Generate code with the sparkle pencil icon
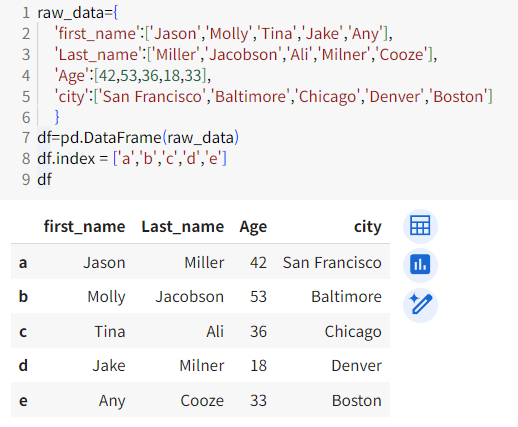The width and height of the screenshot is (518, 427). pos(420,305)
